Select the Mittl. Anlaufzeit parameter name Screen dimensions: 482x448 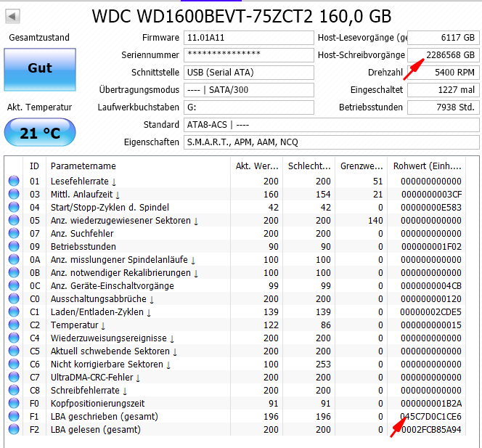(x=82, y=195)
